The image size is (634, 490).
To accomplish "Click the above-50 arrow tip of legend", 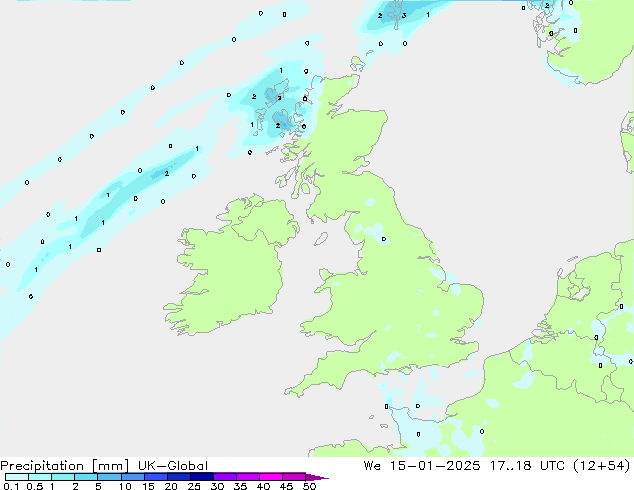I will point(317,477).
